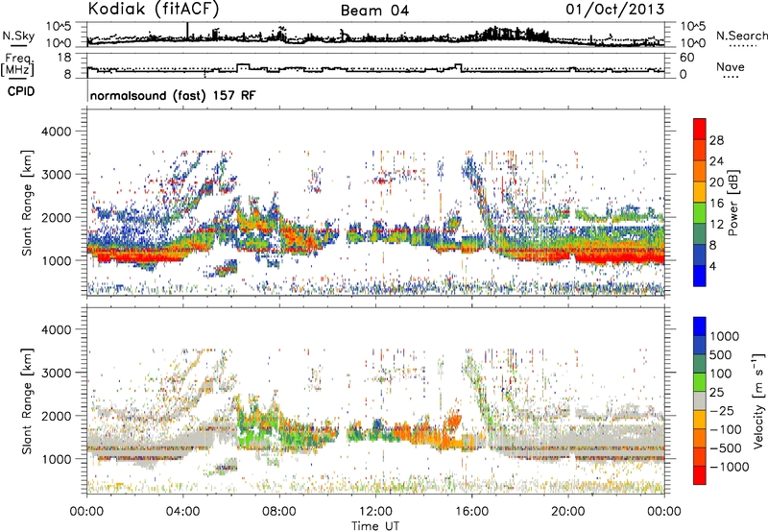Screen dimensions: 768x532
Task: Click the "24" tick on Power colorbar
Action: (x=716, y=161)
